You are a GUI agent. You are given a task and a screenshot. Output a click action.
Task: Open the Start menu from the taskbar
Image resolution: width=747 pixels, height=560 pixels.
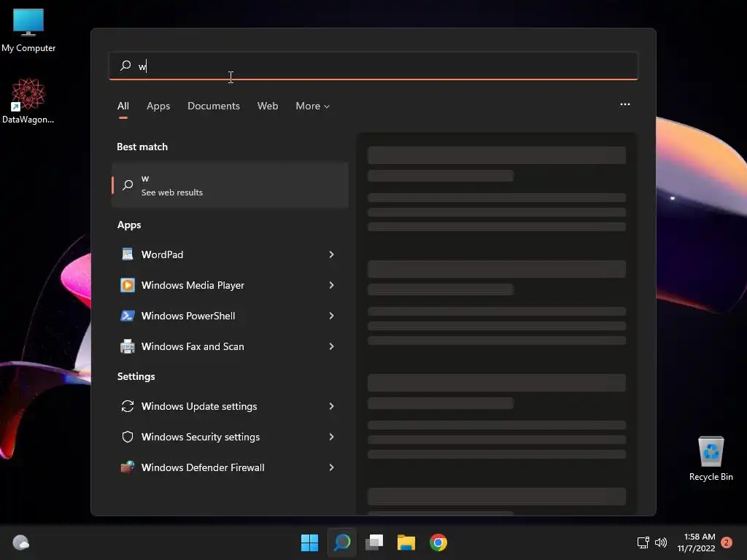point(309,542)
